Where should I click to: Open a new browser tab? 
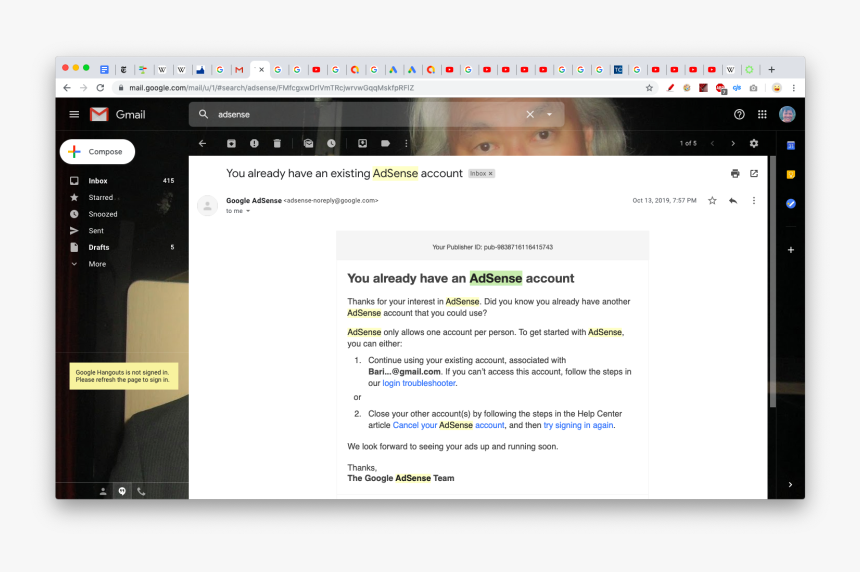(x=772, y=70)
